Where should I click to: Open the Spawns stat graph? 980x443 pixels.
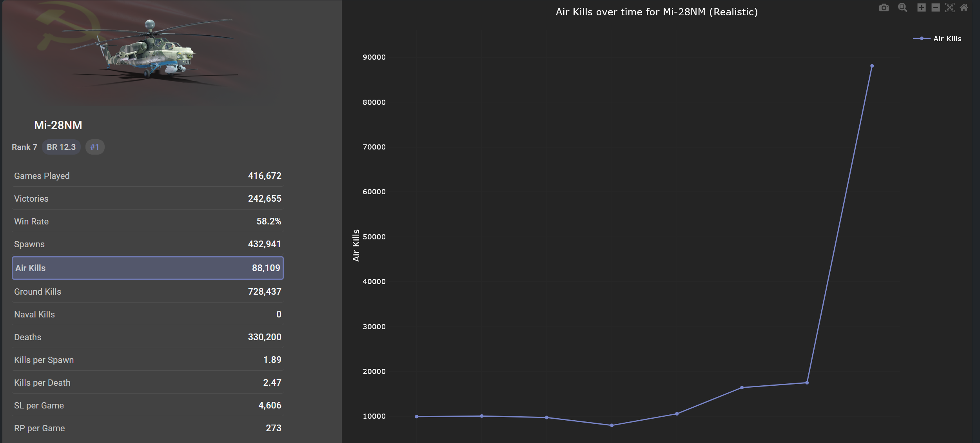pos(147,244)
